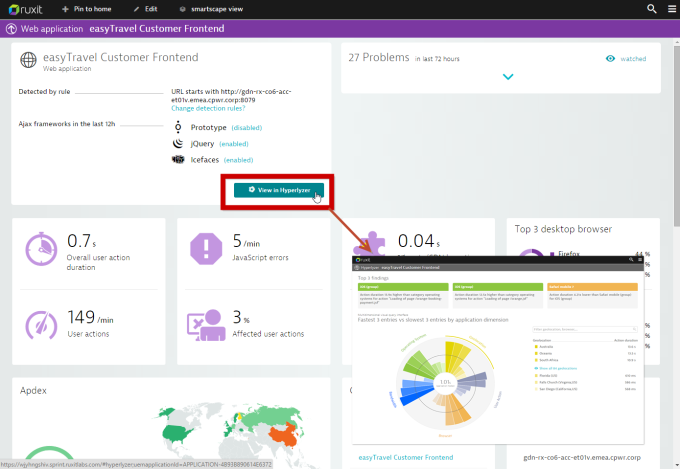
Task: Open Change detection rules link
Action: 208,108
